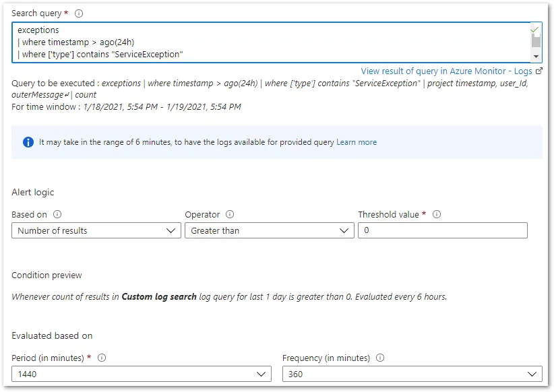The image size is (554, 392).
Task: Expand the Operator dropdown showing Greater than
Action: (269, 231)
